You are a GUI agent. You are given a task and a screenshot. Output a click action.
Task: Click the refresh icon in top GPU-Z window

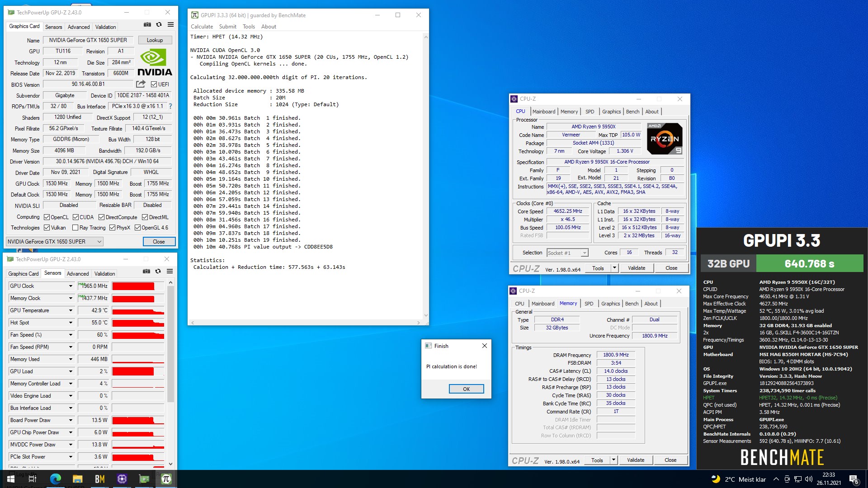pyautogui.click(x=159, y=25)
